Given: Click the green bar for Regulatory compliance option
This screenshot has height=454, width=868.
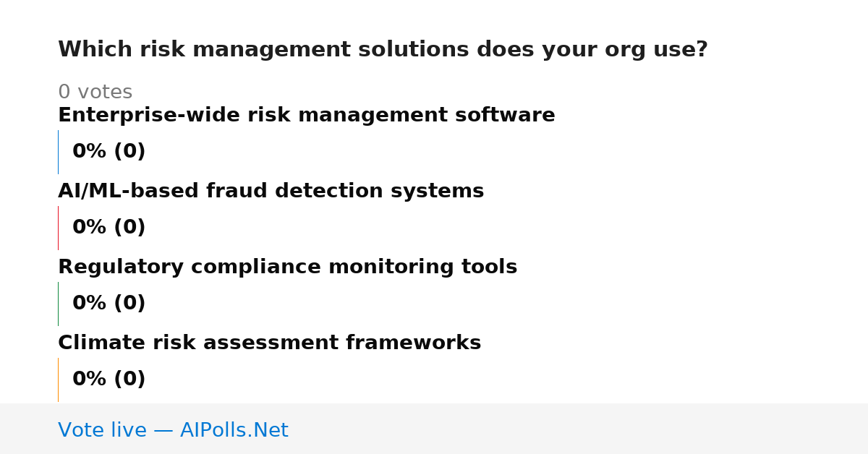Looking at the screenshot, I should coord(58,304).
